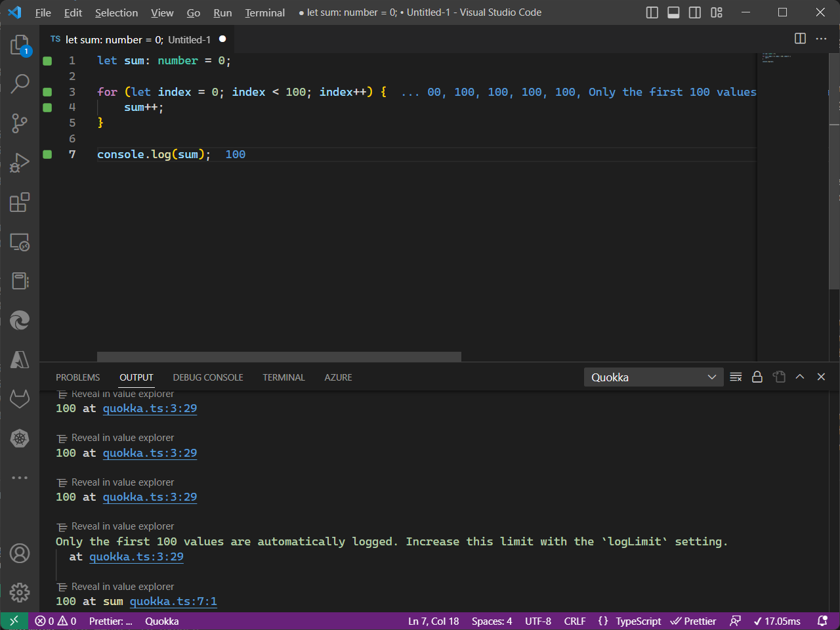Open the language braces status item

603,621
